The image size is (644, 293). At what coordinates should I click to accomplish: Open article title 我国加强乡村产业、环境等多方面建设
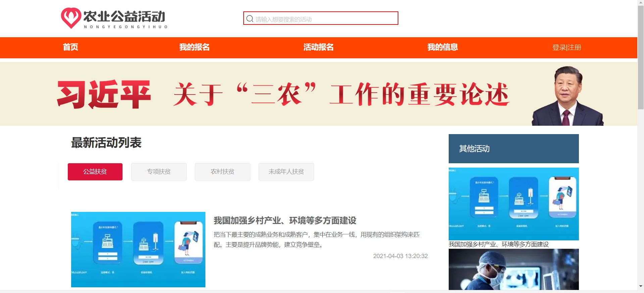[285, 221]
